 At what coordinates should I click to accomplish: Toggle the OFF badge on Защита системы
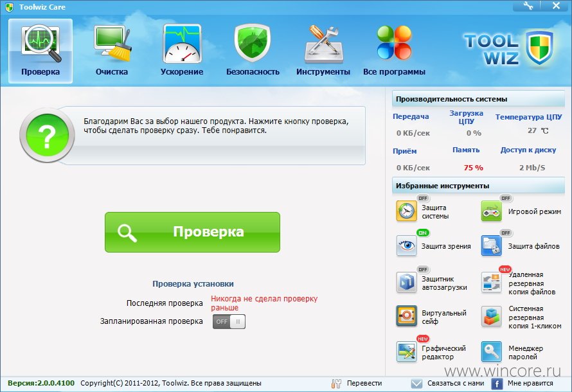423,198
